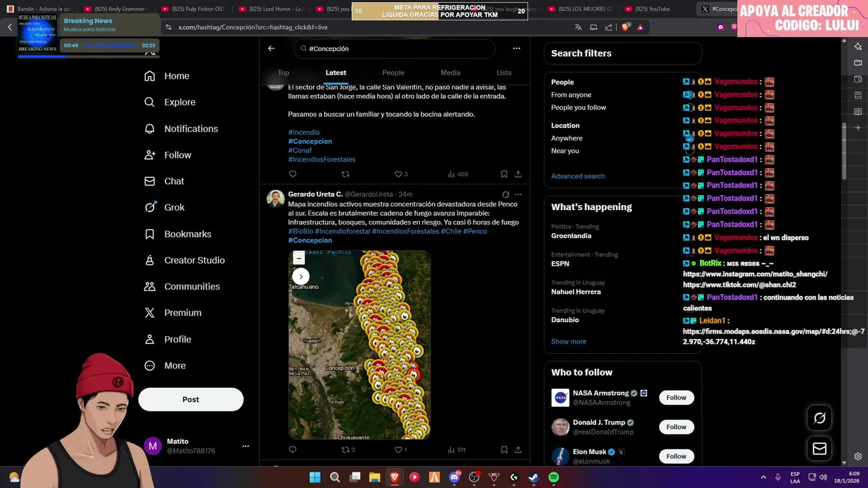868x488 pixels.
Task: Select the 'People you follow' filter
Action: [x=578, y=108]
